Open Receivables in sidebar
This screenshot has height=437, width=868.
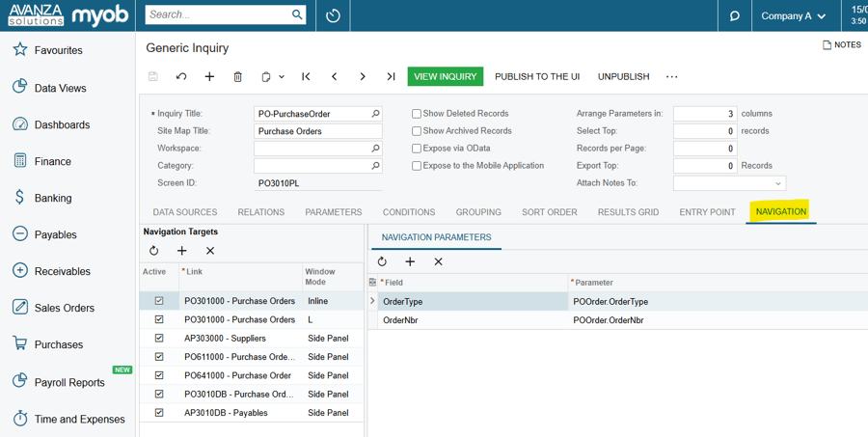(x=62, y=271)
